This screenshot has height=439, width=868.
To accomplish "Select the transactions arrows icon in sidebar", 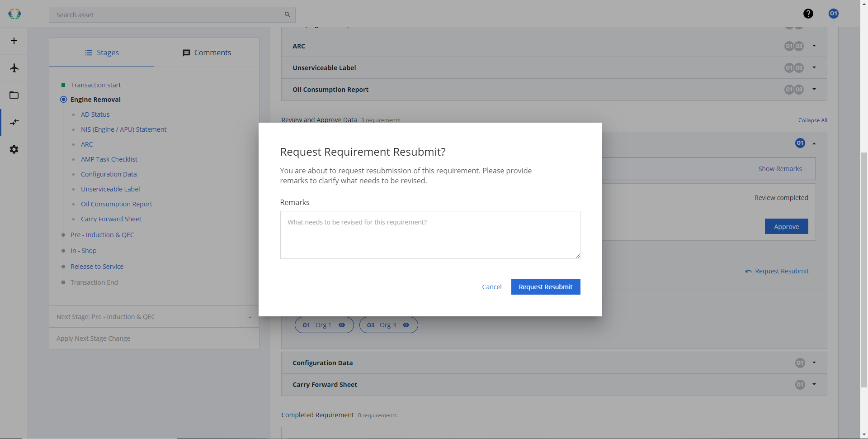I will [x=14, y=122].
